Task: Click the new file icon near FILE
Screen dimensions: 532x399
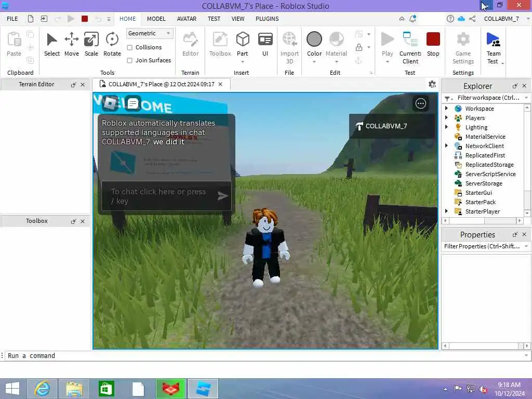Action: pyautogui.click(x=31, y=19)
